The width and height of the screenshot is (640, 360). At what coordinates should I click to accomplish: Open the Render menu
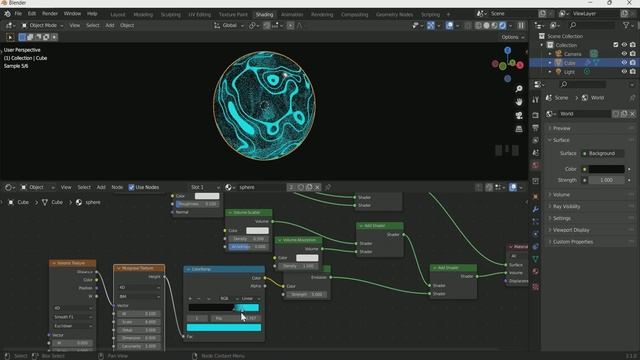point(50,14)
